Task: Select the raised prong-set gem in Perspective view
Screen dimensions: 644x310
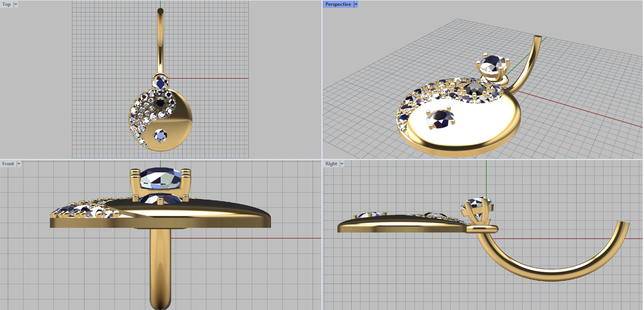Action: [x=492, y=64]
